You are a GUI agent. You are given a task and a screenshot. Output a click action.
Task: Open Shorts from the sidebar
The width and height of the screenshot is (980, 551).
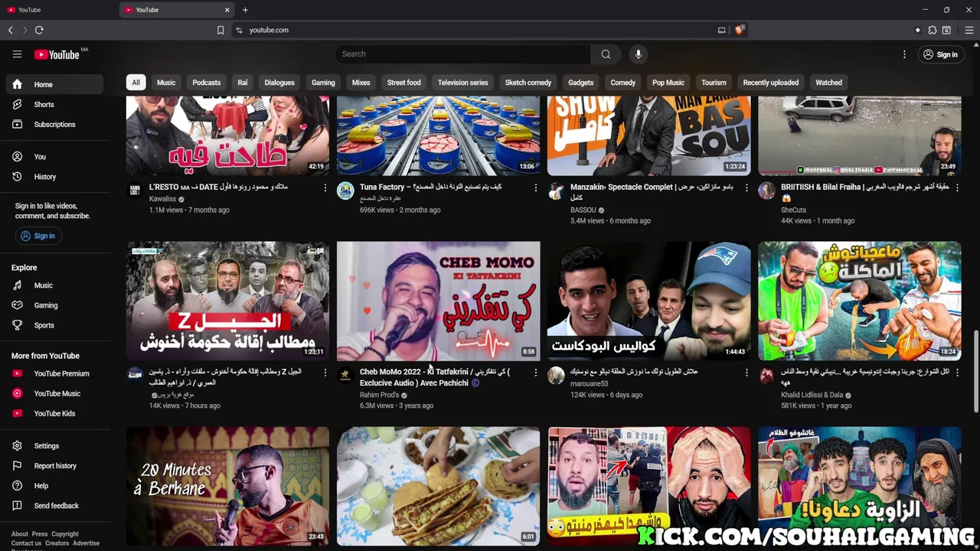click(54, 104)
